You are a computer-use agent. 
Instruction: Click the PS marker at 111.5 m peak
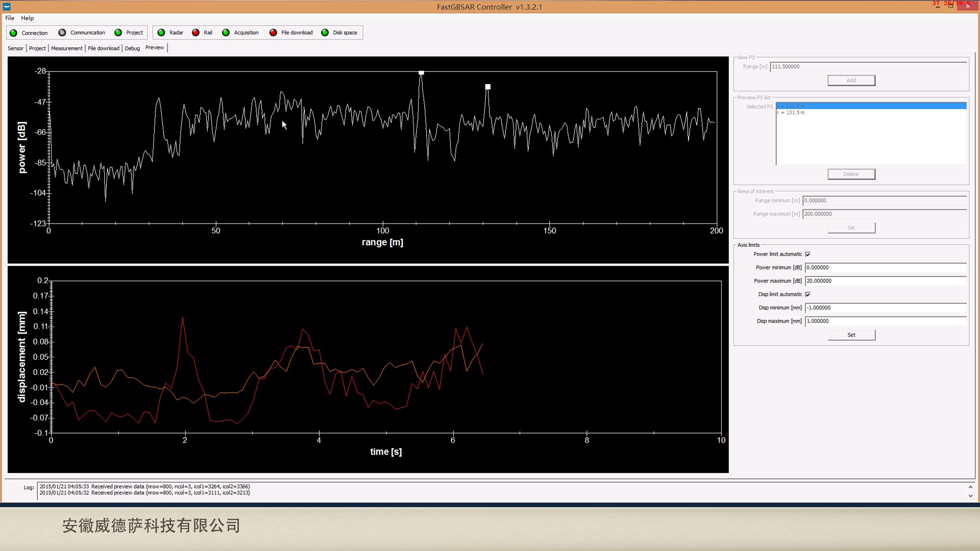click(x=421, y=73)
